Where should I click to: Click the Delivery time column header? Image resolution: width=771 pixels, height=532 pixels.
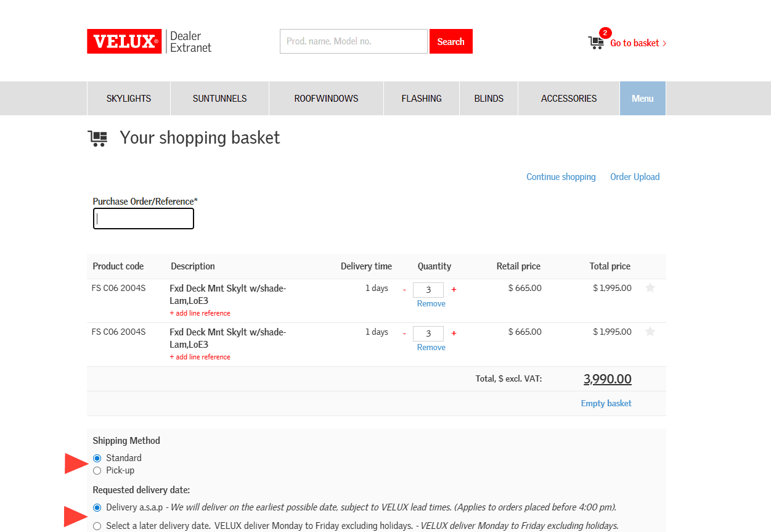pyautogui.click(x=366, y=266)
